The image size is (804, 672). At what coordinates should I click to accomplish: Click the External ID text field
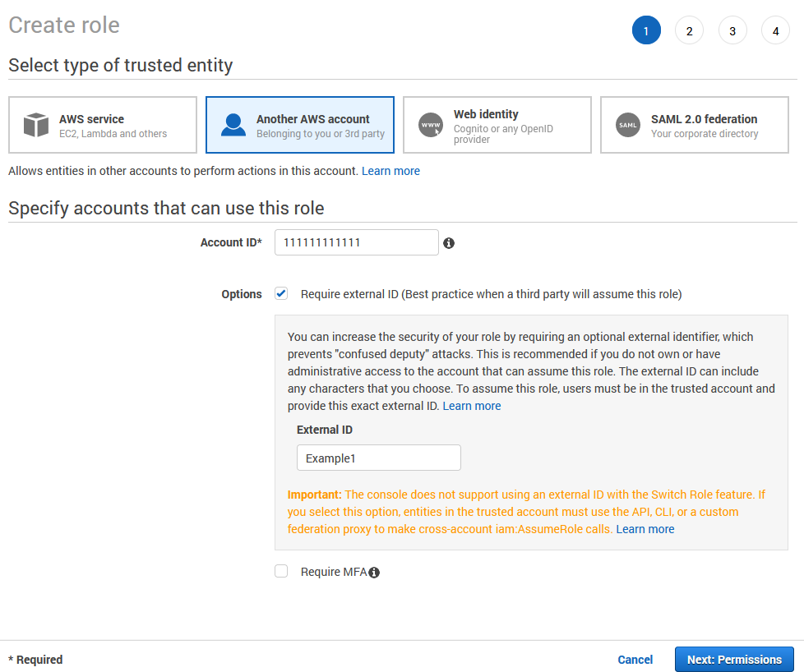[x=378, y=458]
